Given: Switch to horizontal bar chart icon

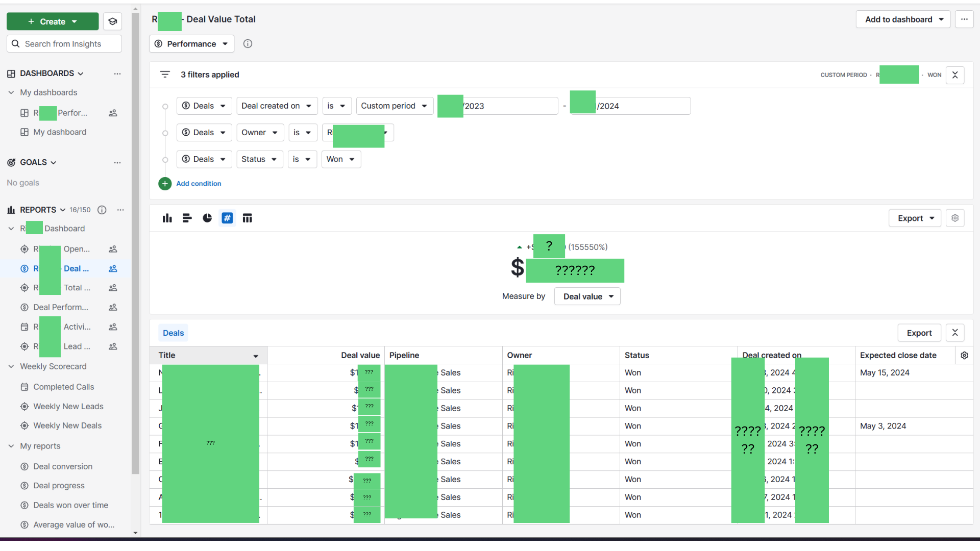Looking at the screenshot, I should click(187, 218).
